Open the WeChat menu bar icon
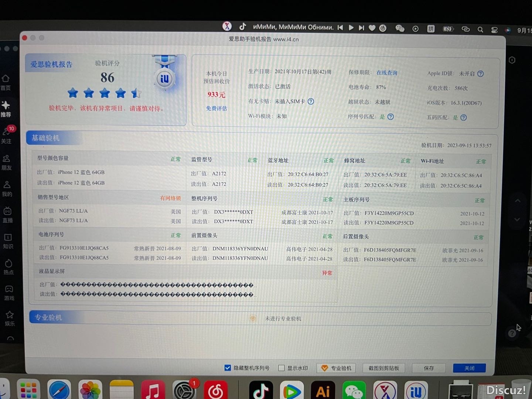Image resolution: width=532 pixels, height=399 pixels. tap(400, 28)
